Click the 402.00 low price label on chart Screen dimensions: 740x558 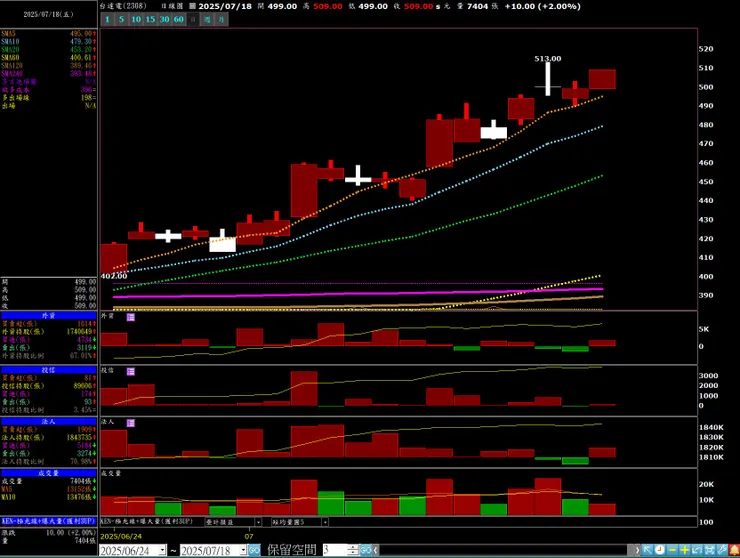pyautogui.click(x=114, y=276)
